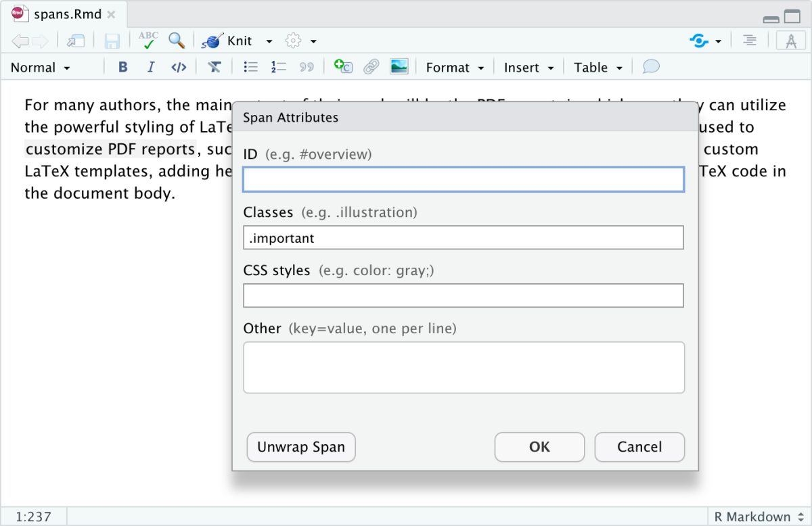
Task: Click the Other key=value text area
Action: (464, 367)
